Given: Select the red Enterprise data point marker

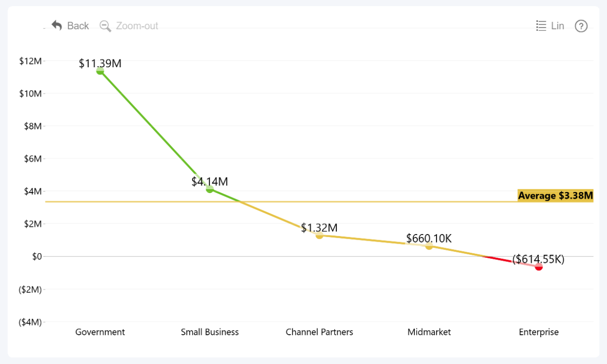Looking at the screenshot, I should (x=539, y=266).
